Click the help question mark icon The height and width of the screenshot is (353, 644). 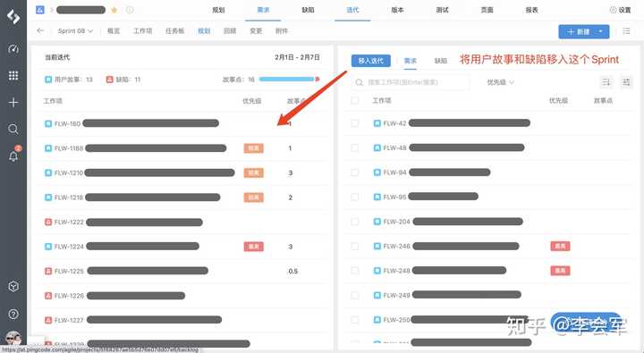[x=13, y=314]
